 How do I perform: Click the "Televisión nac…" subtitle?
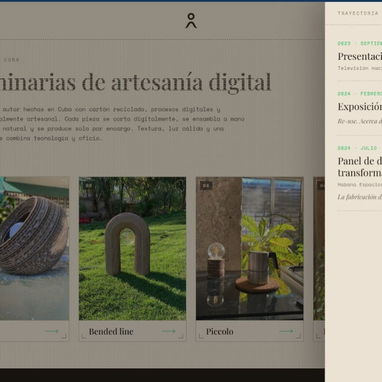360,68
